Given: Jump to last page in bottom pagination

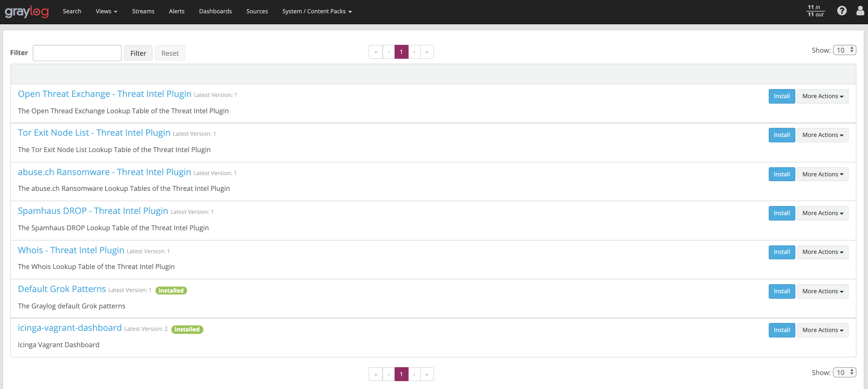Looking at the screenshot, I should pyautogui.click(x=427, y=374).
